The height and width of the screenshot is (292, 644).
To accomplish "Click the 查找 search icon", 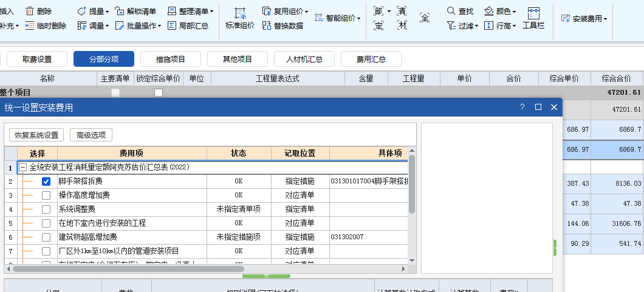I will 451,11.
